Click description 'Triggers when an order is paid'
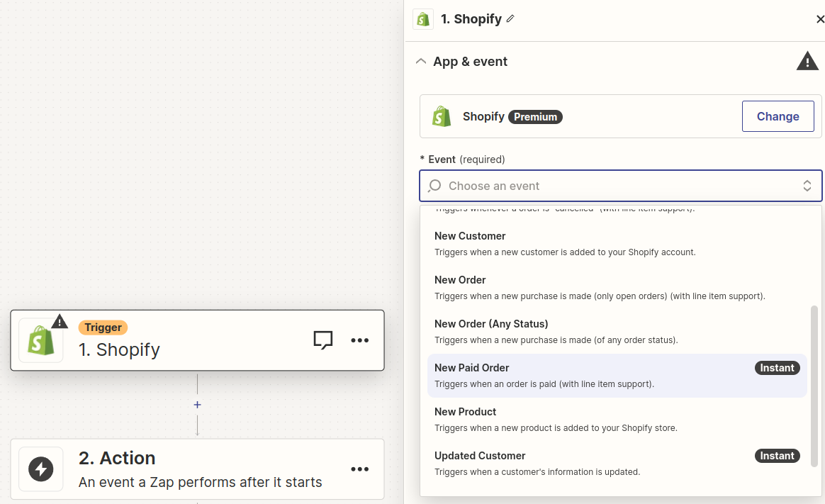Screen dimensions: 825x504 [x=544, y=384]
